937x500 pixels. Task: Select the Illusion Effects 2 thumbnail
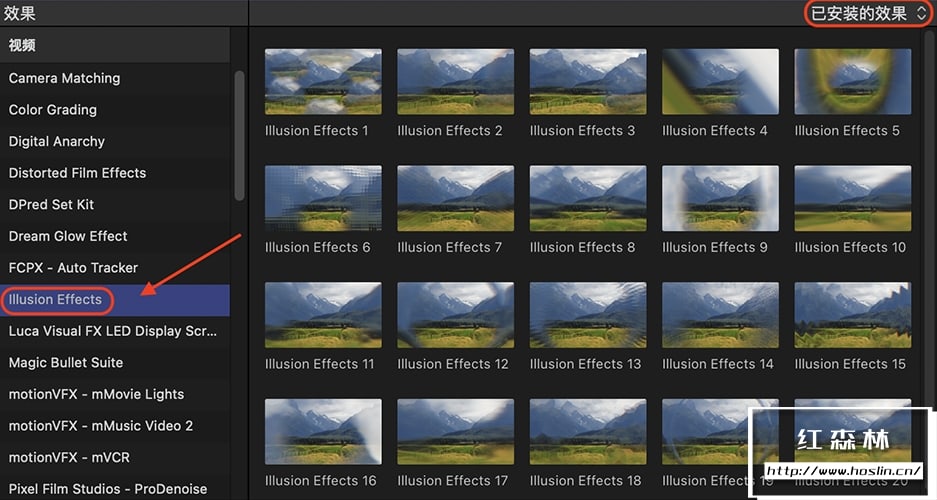[x=455, y=82]
